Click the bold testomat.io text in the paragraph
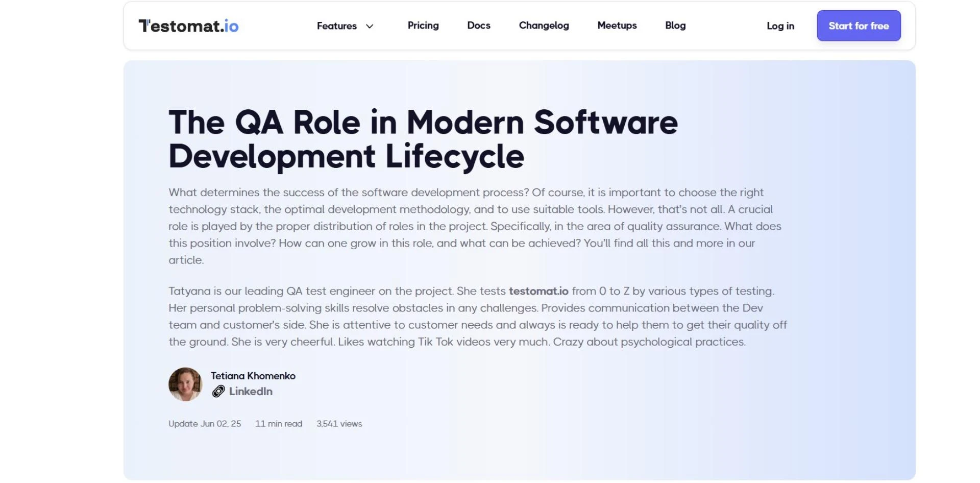 [x=538, y=291]
